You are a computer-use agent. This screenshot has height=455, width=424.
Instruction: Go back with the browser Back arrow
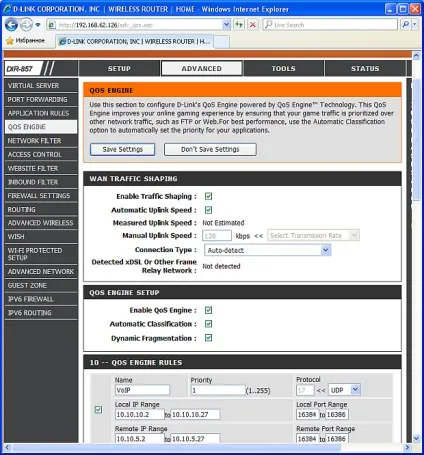pyautogui.click(x=11, y=25)
